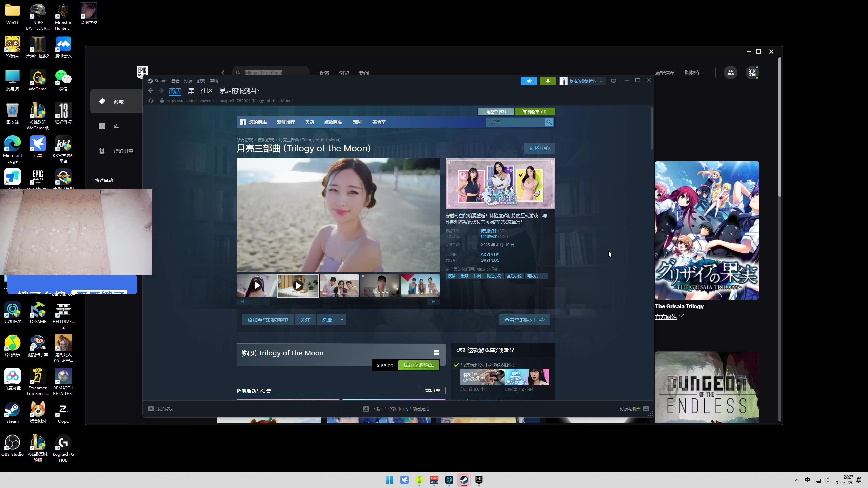This screenshot has width=868, height=488.
Task: Open Friends & Chat icon in Steam
Action: [646, 409]
